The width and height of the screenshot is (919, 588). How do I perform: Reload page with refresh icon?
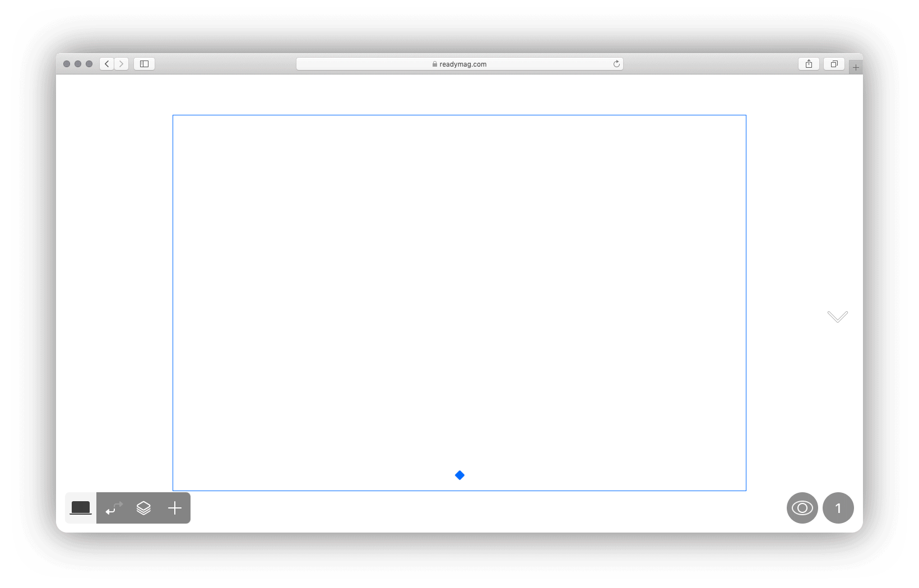coord(616,64)
